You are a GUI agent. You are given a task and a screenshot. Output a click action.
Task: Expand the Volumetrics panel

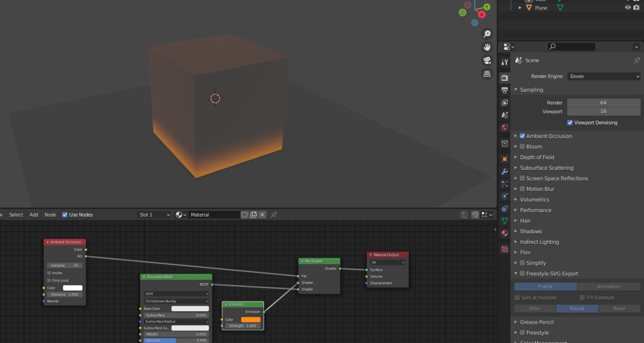[x=516, y=199]
